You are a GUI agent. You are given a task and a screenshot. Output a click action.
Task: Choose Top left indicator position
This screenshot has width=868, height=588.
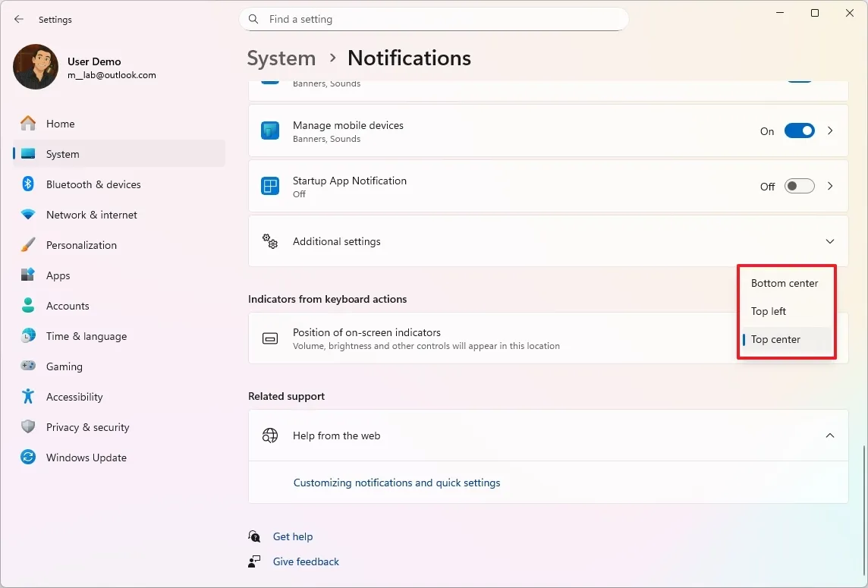pos(769,311)
